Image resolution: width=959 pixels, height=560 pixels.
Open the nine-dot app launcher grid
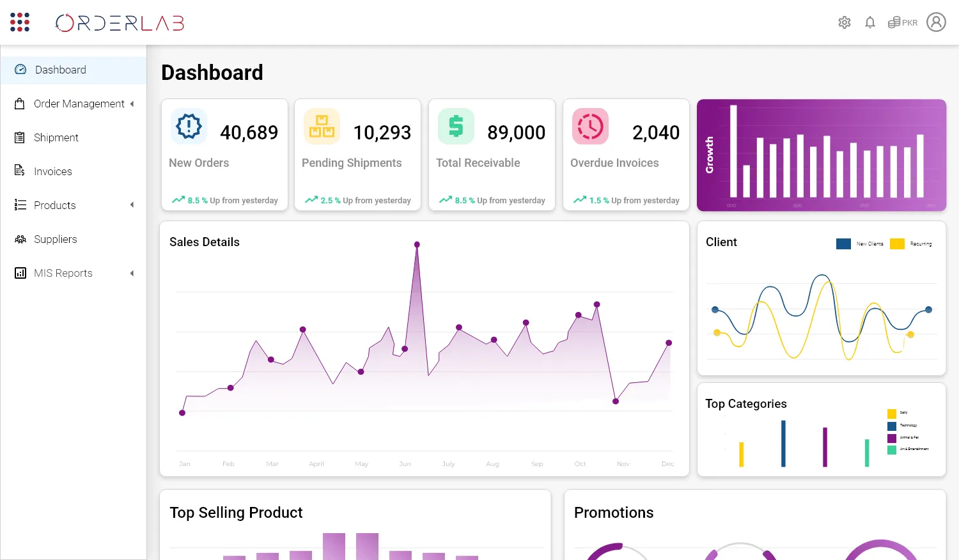pos(20,22)
